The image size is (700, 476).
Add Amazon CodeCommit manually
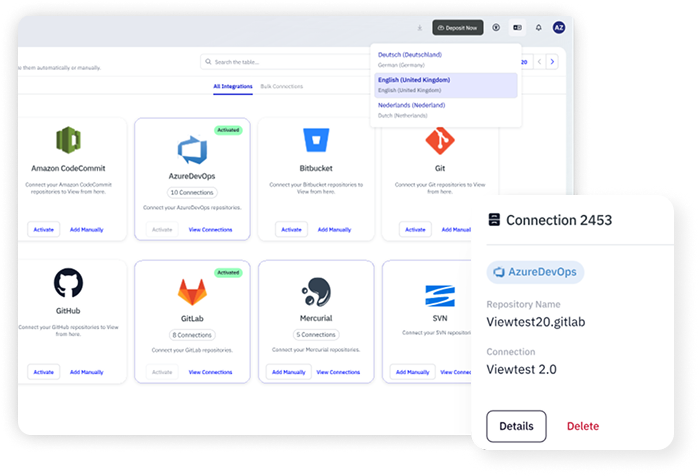[x=87, y=230]
